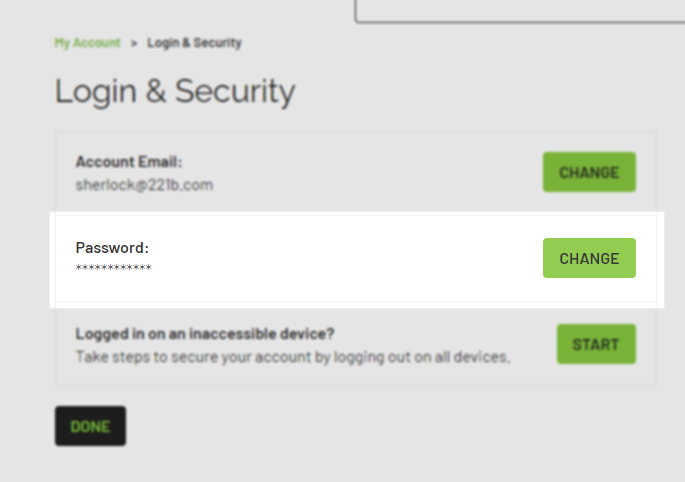The image size is (685, 482).
Task: Click the 'Take steps to secure your account' description
Action: tap(293, 356)
